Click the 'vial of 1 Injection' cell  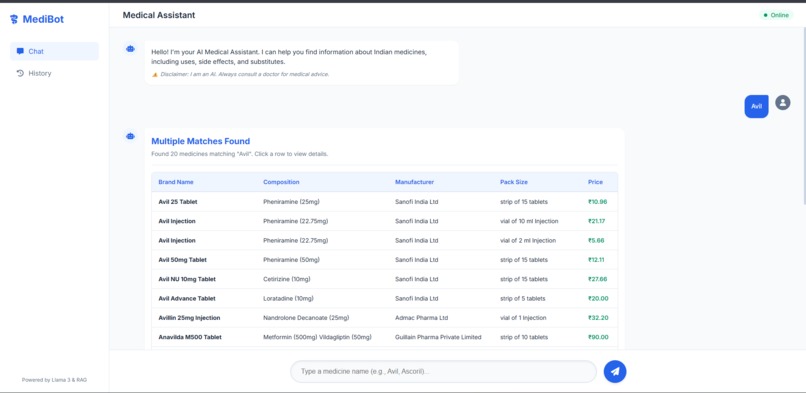(x=523, y=318)
